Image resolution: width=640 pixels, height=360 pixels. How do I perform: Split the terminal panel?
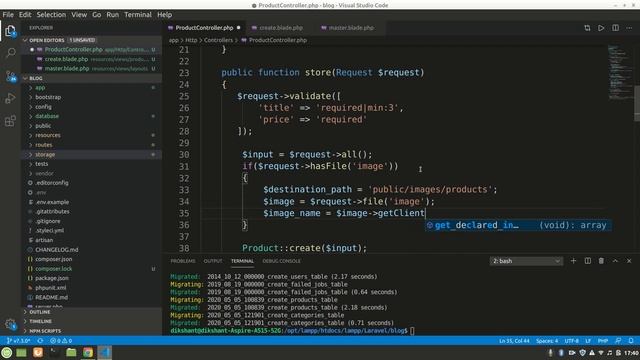588,261
